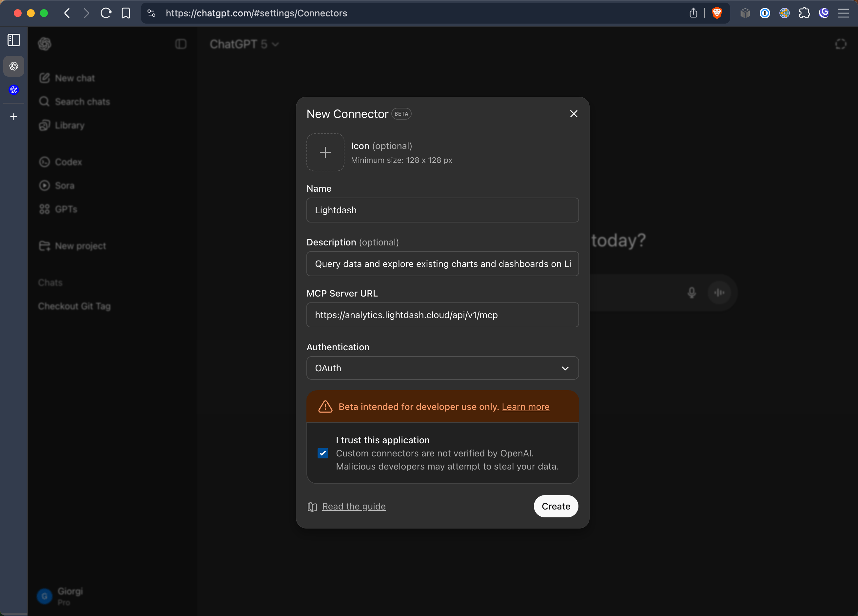Select the blue ChatGPT sidebar icon
The height and width of the screenshot is (616, 858).
(x=14, y=90)
